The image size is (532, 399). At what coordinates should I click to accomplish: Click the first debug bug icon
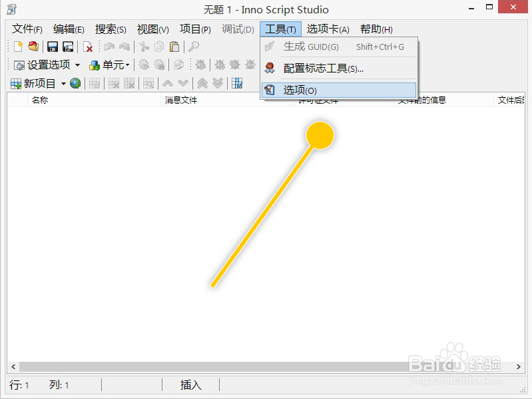[x=200, y=65]
